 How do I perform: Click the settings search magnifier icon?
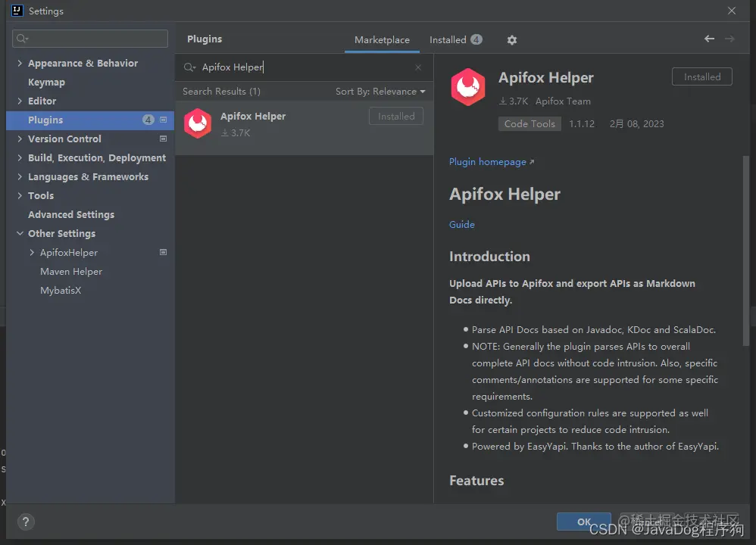point(22,39)
